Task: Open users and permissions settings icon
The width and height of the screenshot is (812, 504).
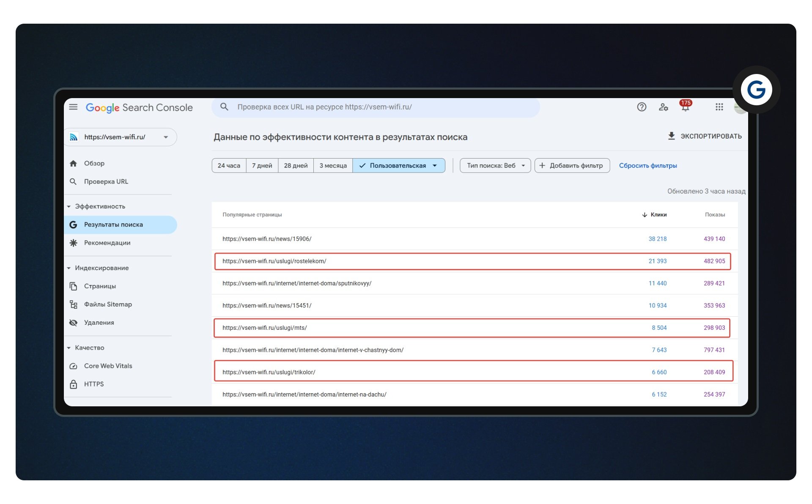Action: coord(663,107)
